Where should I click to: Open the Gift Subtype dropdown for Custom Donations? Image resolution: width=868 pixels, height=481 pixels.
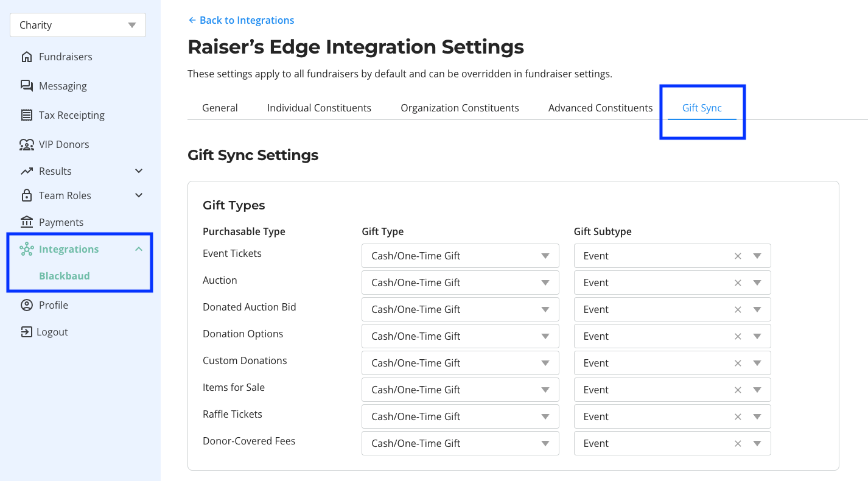757,363
